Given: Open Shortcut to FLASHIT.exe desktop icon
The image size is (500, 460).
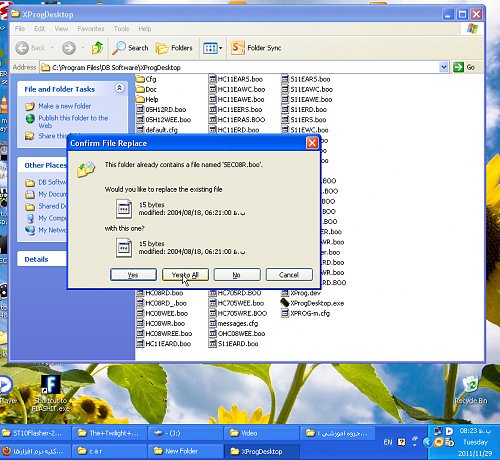Looking at the screenshot, I should pos(51,393).
